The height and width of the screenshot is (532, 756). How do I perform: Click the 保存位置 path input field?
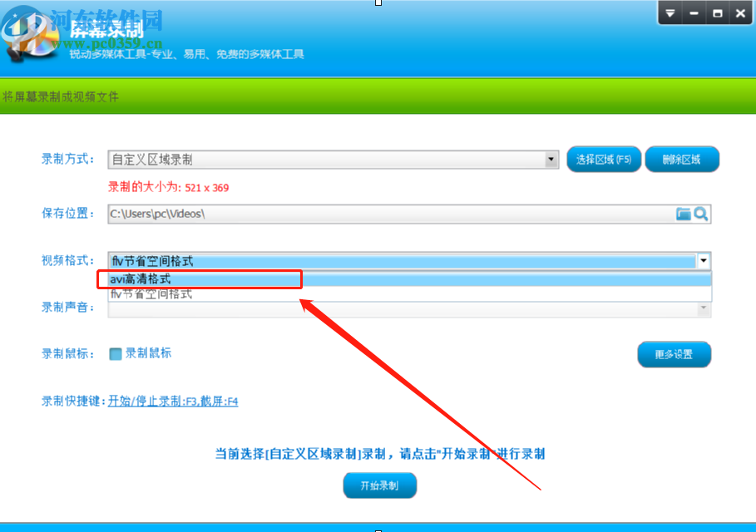point(391,214)
